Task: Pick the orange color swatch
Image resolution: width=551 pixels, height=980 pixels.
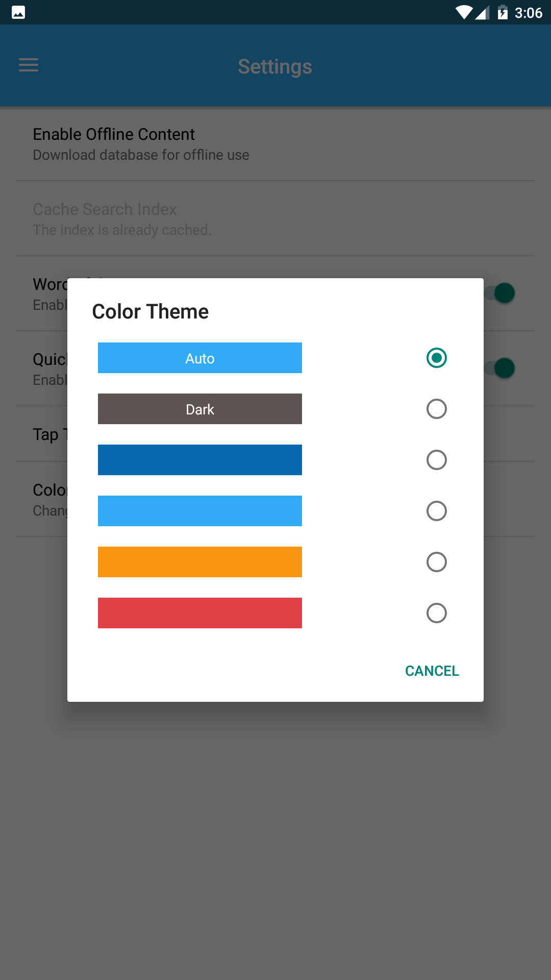Action: [200, 562]
